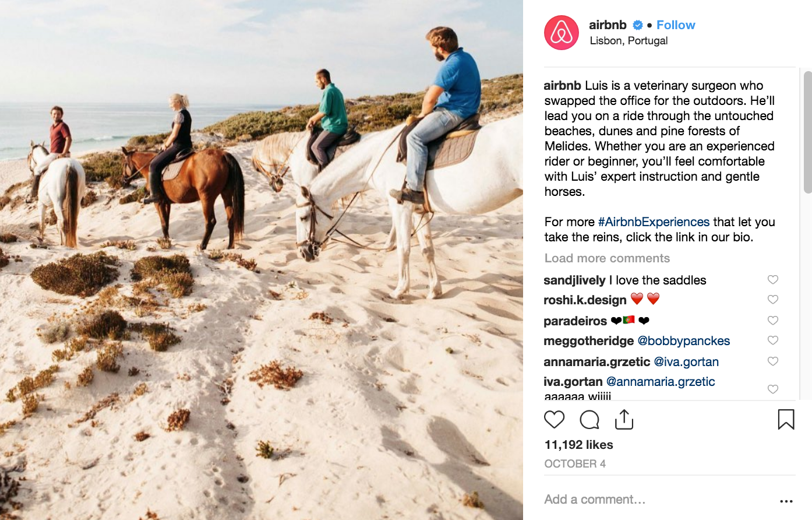Click the comments panel scrollbar
This screenshot has width=812, height=520.
(807, 132)
